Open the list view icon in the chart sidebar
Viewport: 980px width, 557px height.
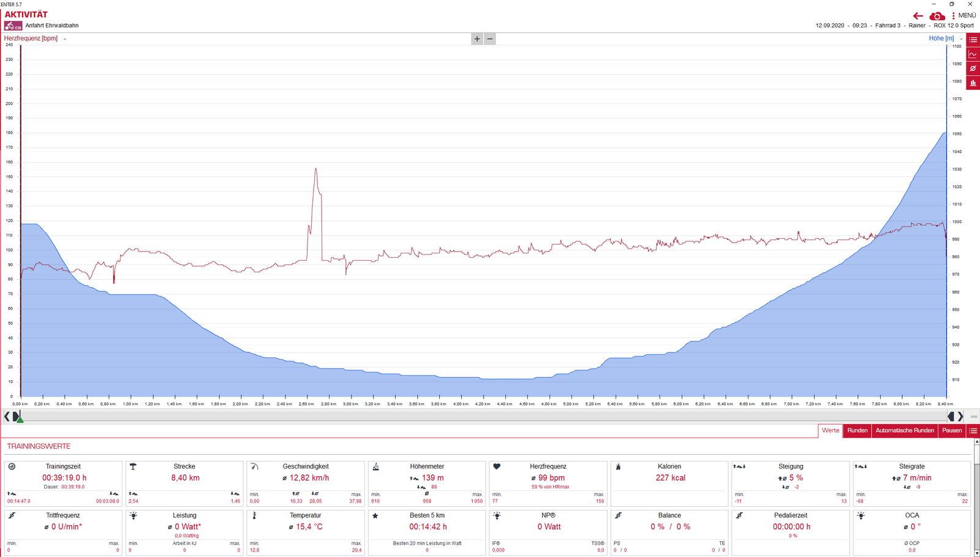(x=973, y=40)
